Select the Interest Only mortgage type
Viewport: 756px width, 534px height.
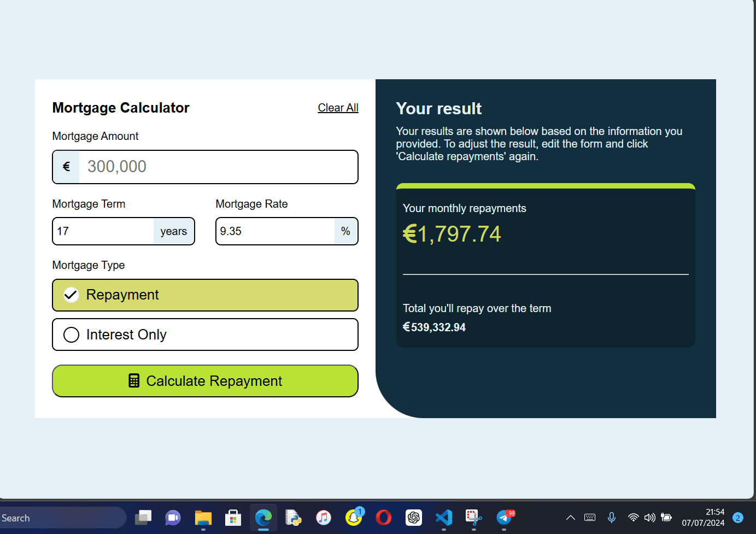click(71, 334)
